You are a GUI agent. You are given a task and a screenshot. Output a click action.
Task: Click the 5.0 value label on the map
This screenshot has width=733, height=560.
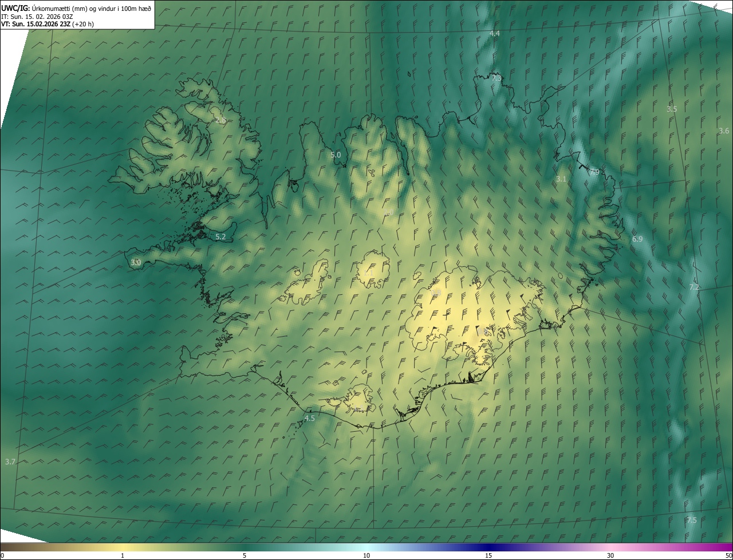point(336,155)
